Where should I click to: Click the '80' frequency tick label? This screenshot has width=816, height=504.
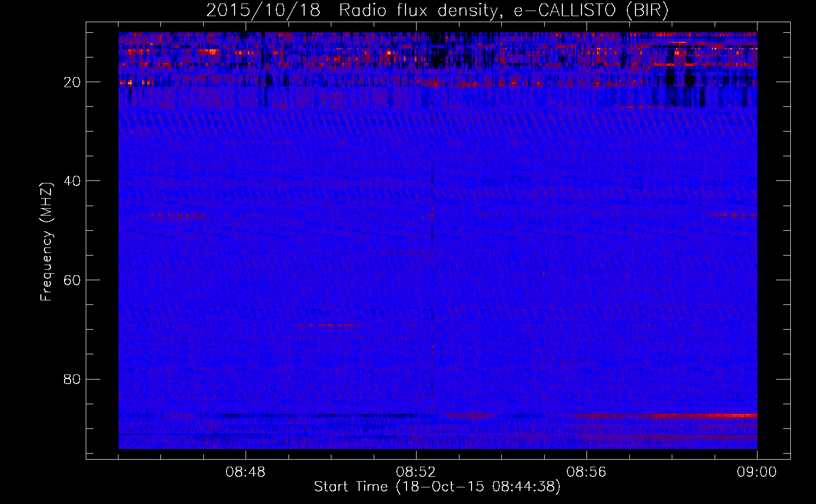click(73, 379)
